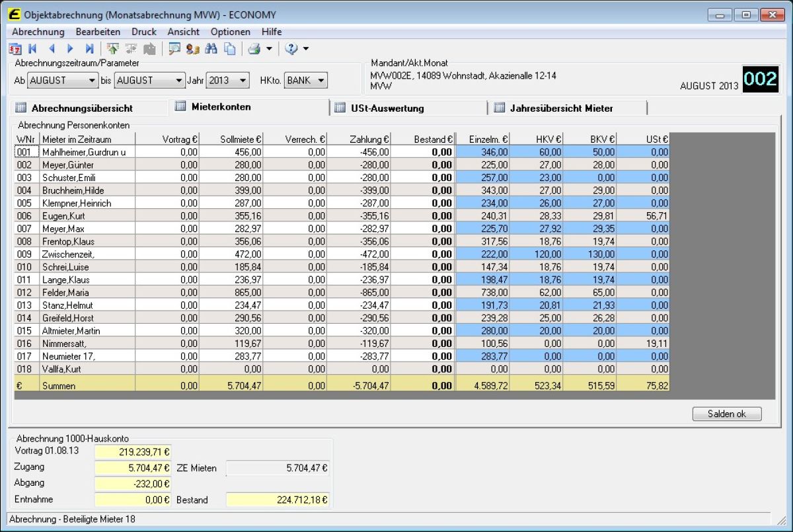Go to the previous record arrow
The height and width of the screenshot is (532, 793).
click(x=52, y=48)
